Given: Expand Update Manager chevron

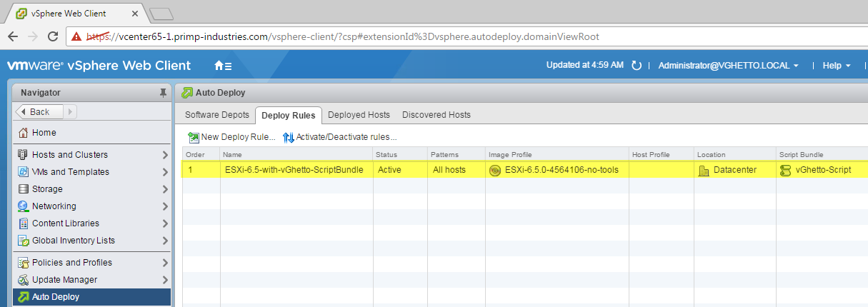Looking at the screenshot, I should point(165,280).
